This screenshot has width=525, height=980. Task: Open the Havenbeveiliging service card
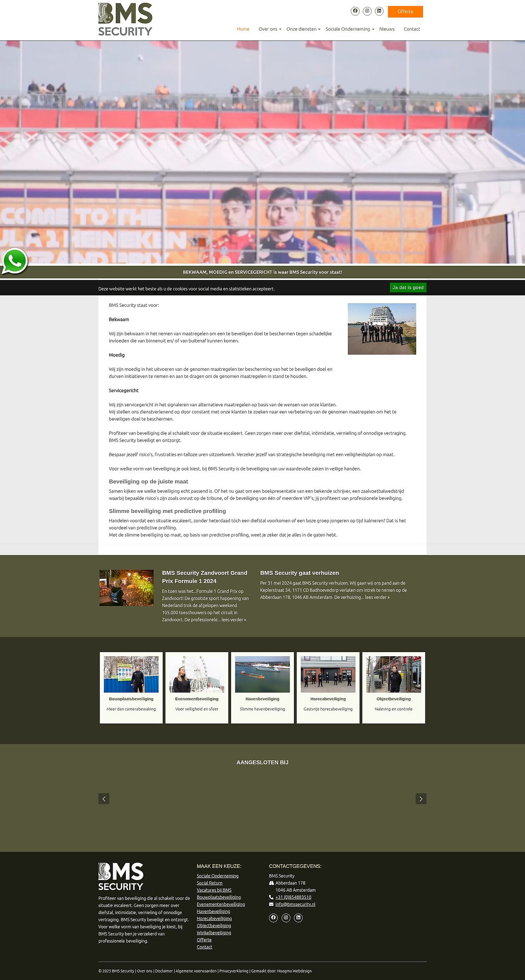[262, 687]
